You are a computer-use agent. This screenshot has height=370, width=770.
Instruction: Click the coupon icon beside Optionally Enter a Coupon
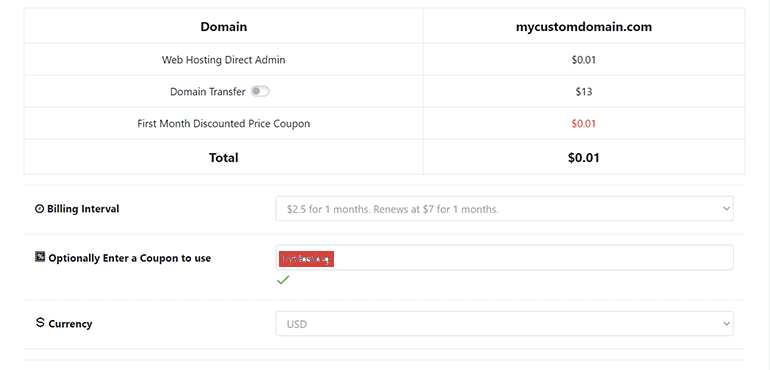[40, 256]
